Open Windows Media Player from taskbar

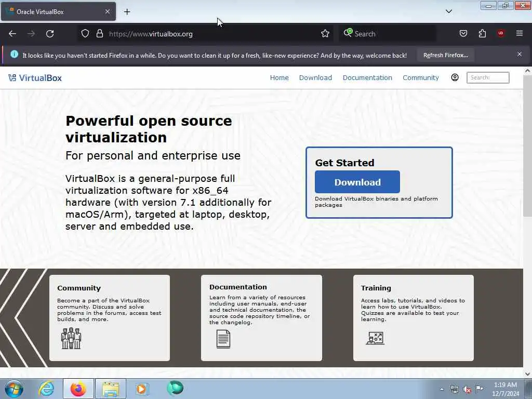(x=142, y=389)
